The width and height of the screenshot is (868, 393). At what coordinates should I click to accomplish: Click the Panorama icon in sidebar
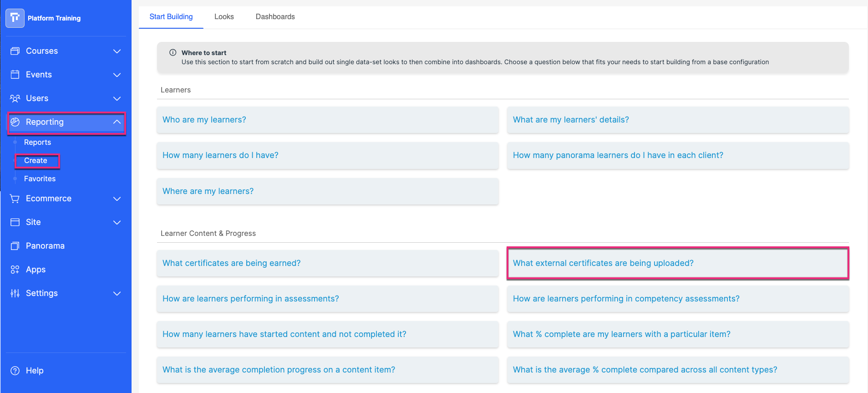[x=15, y=246]
